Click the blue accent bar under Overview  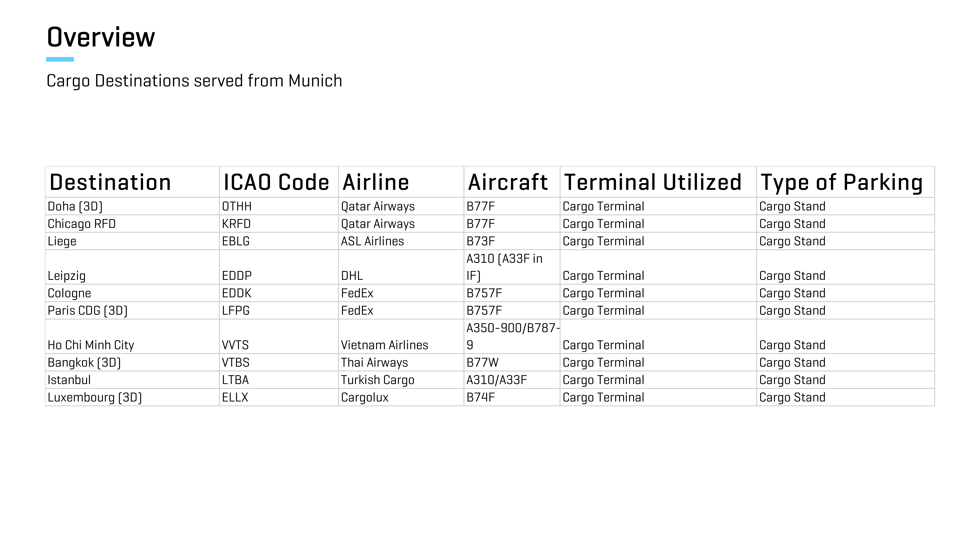pos(60,59)
